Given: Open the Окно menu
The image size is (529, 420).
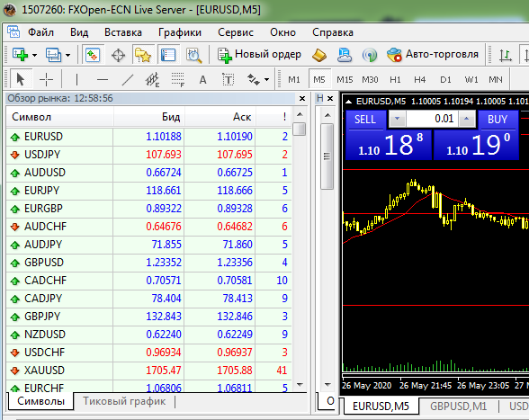Looking at the screenshot, I should click(282, 32).
